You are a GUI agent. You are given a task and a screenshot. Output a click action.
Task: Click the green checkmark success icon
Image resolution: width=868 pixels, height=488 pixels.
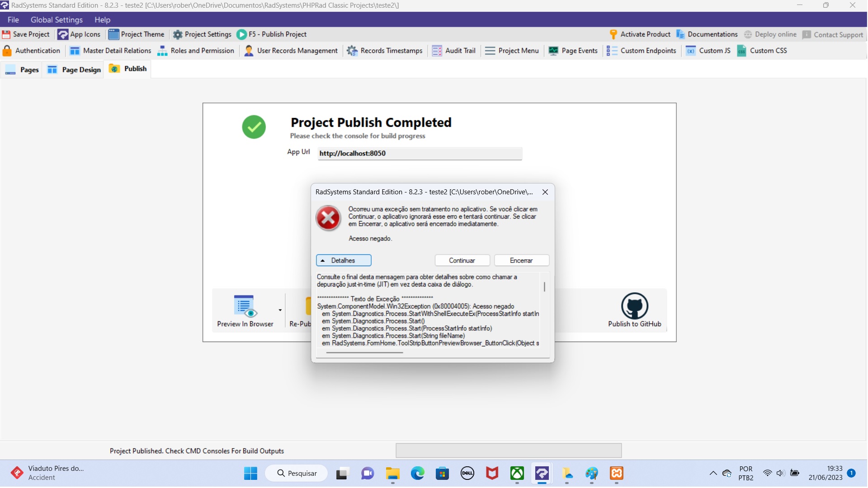point(254,127)
